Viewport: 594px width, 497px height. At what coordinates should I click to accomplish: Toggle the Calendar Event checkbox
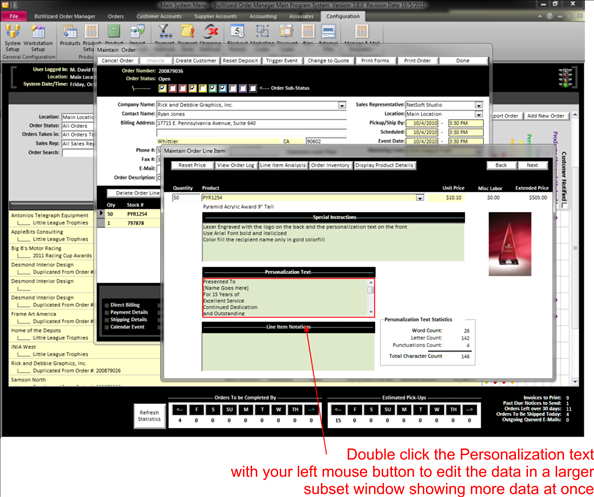coord(107,327)
